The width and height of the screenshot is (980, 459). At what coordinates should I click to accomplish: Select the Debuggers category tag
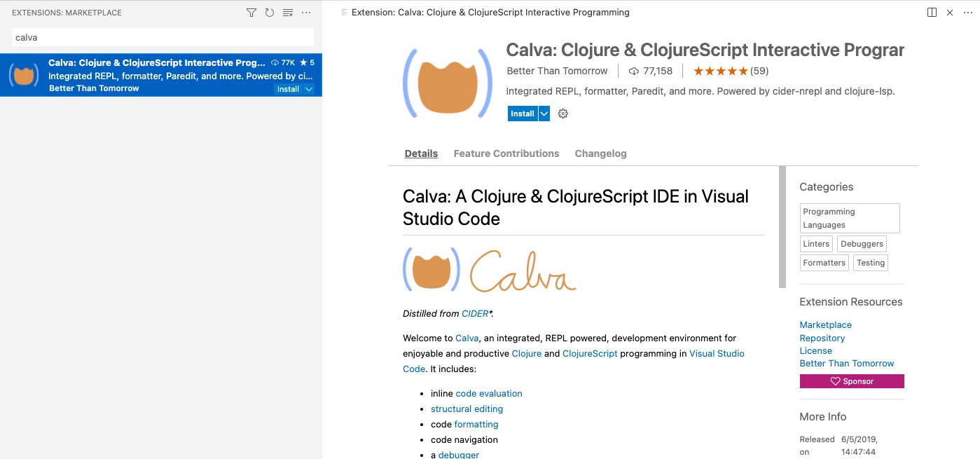click(862, 244)
